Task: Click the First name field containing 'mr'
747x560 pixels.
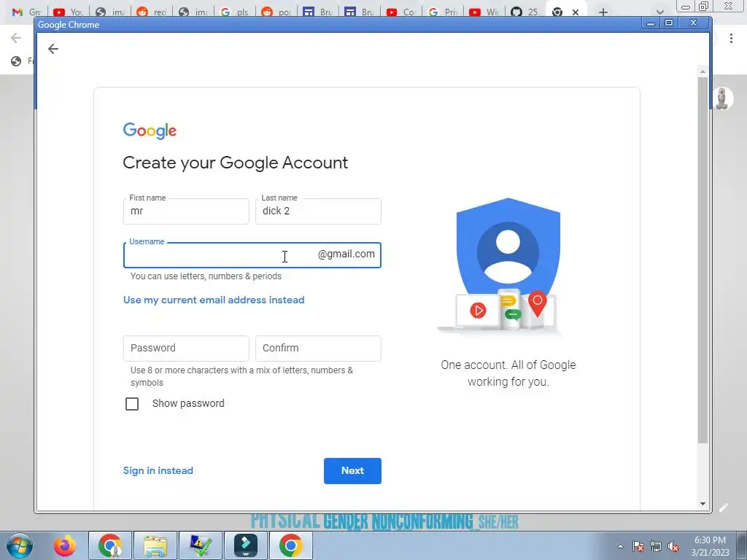Action: (186, 211)
